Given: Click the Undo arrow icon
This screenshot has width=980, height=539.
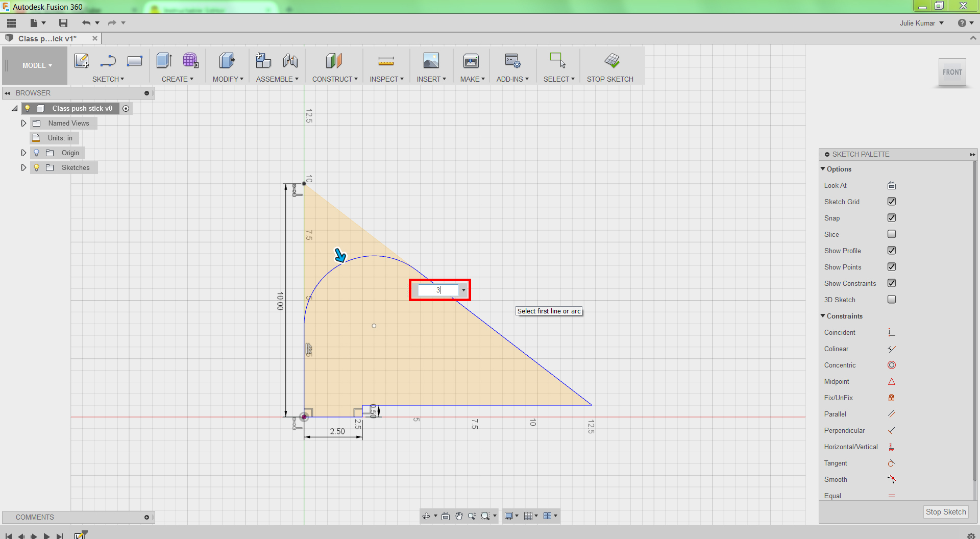Looking at the screenshot, I should (x=86, y=23).
